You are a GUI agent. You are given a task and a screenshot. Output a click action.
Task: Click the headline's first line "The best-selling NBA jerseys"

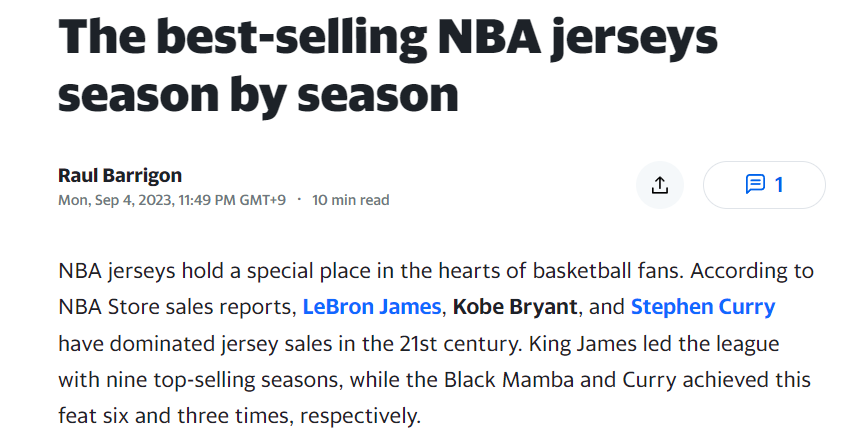pyautogui.click(x=388, y=38)
